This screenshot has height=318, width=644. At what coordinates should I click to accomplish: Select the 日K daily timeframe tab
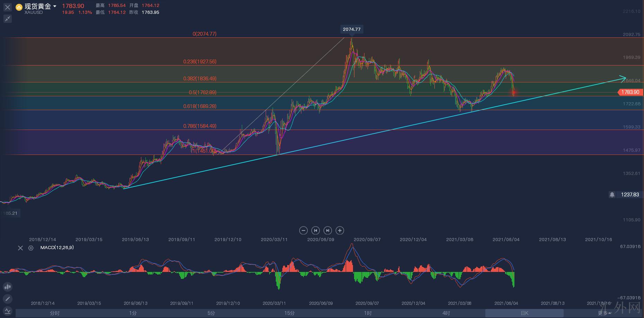tap(524, 313)
